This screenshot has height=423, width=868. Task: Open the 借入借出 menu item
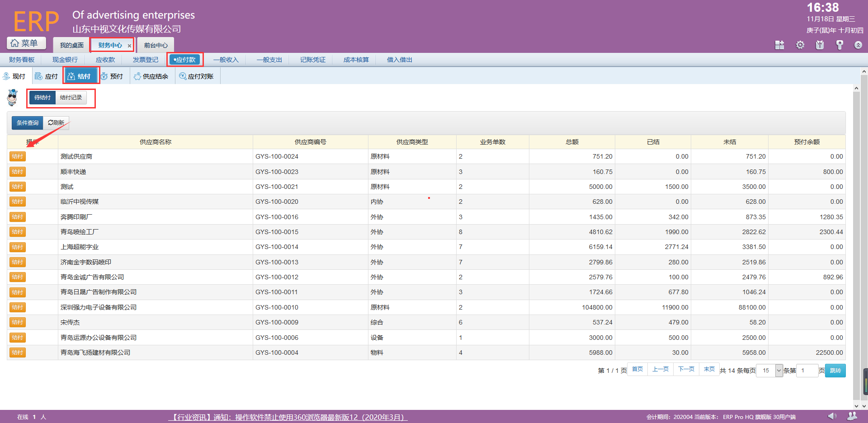coord(399,60)
